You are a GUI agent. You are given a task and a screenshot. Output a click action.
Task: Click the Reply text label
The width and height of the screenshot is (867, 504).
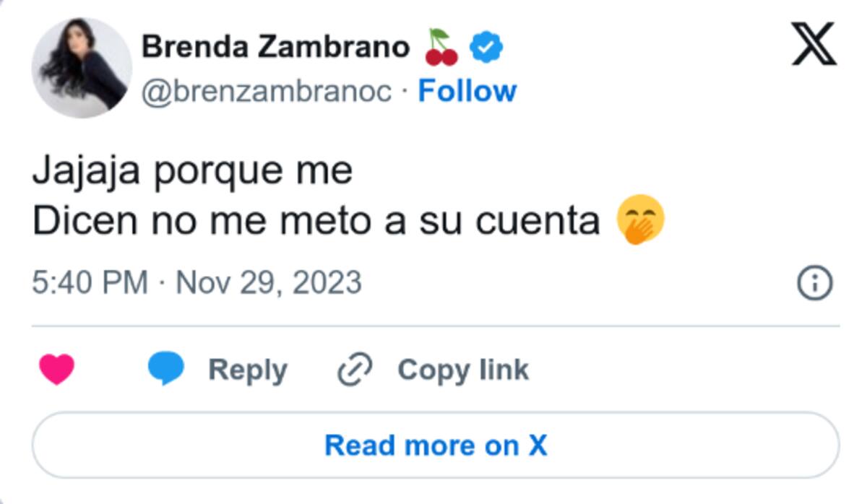(247, 370)
